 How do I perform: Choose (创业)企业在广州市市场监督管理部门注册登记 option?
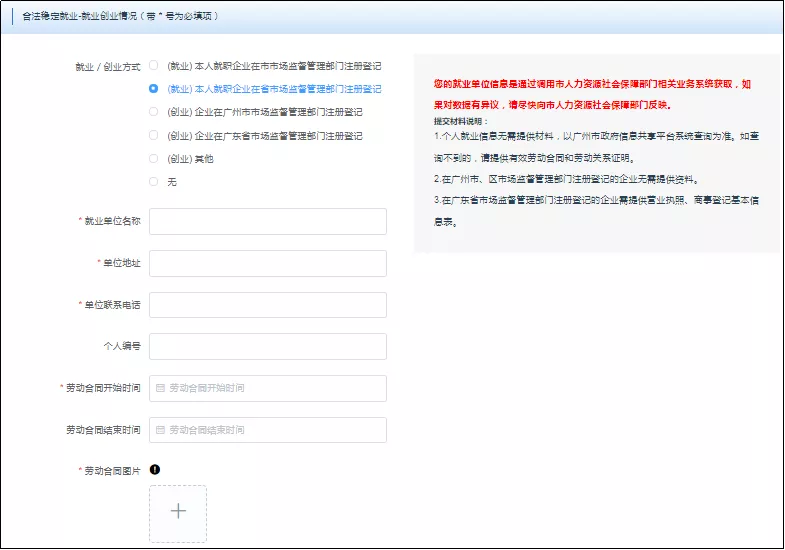tap(154, 112)
